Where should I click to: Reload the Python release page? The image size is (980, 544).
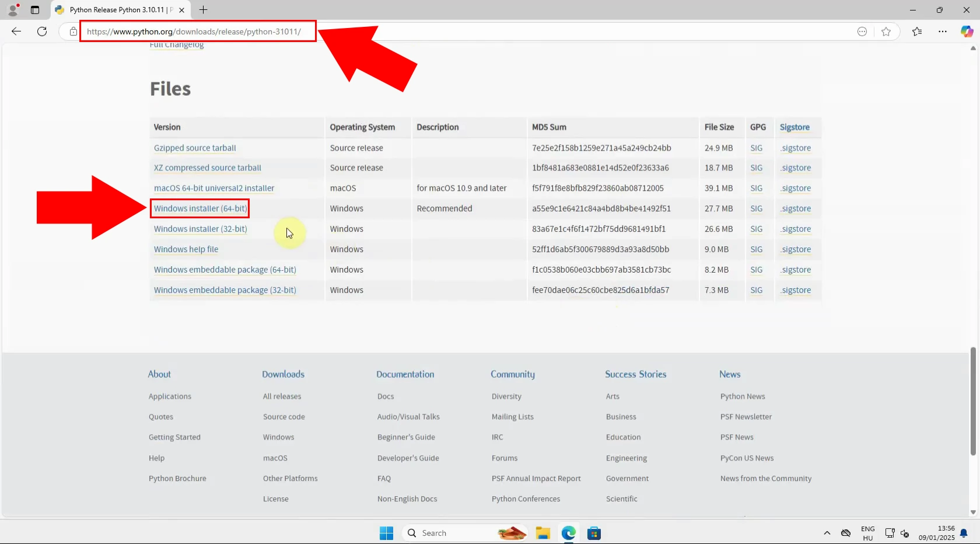tap(42, 32)
